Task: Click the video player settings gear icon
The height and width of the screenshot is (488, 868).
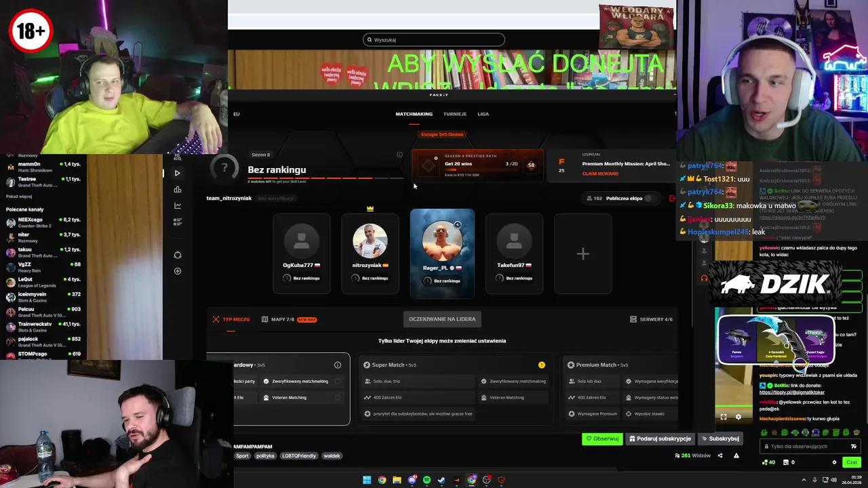Action: click(x=738, y=417)
